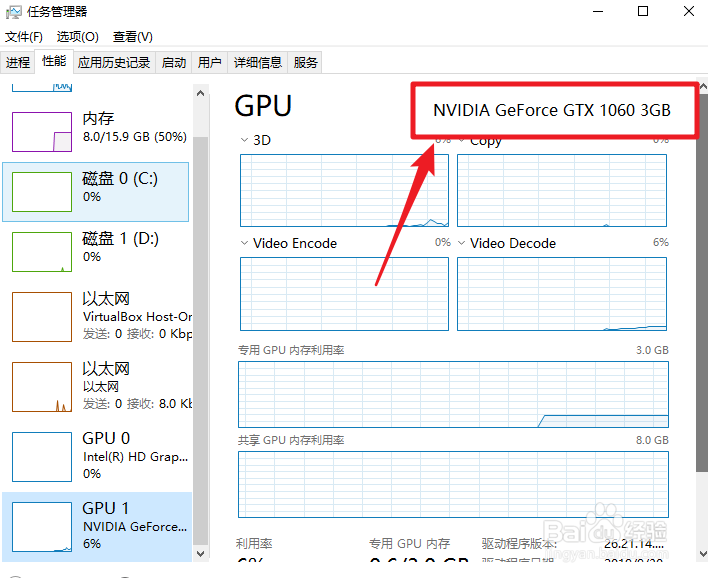The image size is (708, 578).
Task: Switch to the 进程 tab
Action: [18, 62]
